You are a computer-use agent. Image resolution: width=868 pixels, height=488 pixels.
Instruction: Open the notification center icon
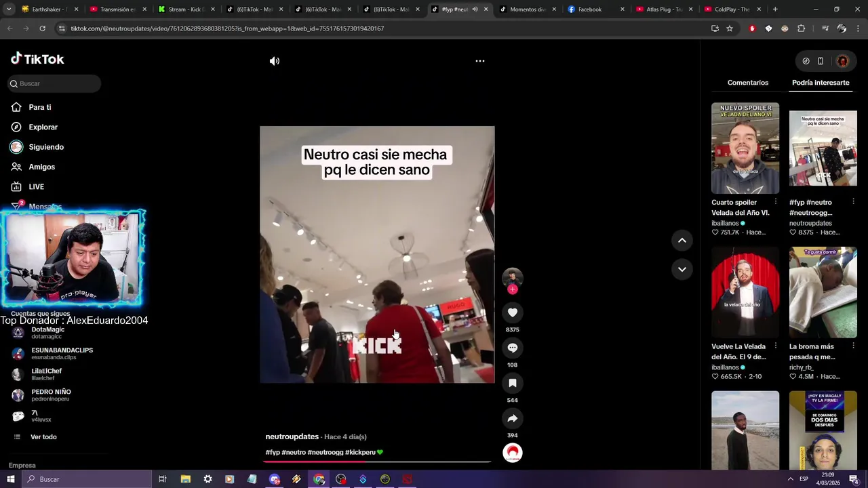pyautogui.click(x=854, y=479)
